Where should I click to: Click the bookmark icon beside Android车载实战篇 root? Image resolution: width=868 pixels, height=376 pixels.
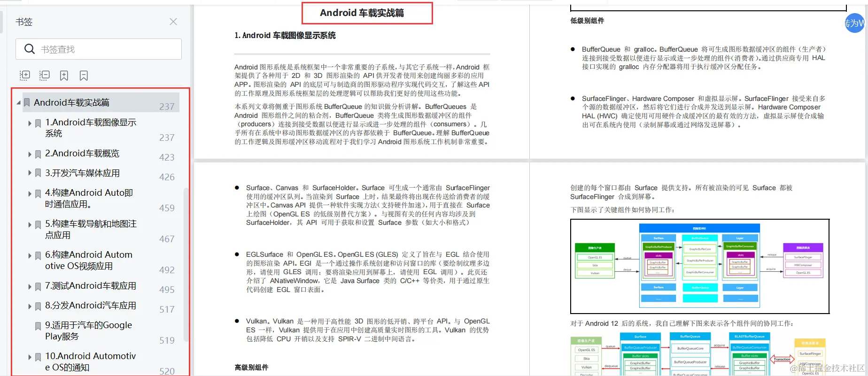pyautogui.click(x=27, y=103)
